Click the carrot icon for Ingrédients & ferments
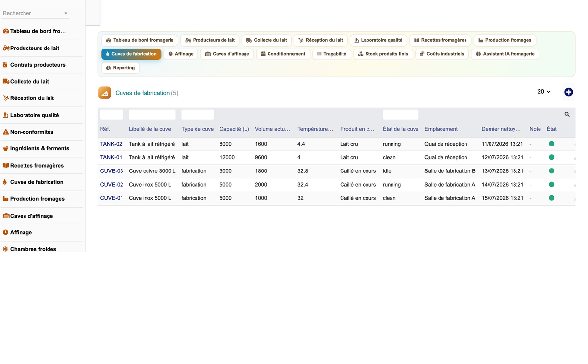Screen dimensions: 588x364 point(6,148)
